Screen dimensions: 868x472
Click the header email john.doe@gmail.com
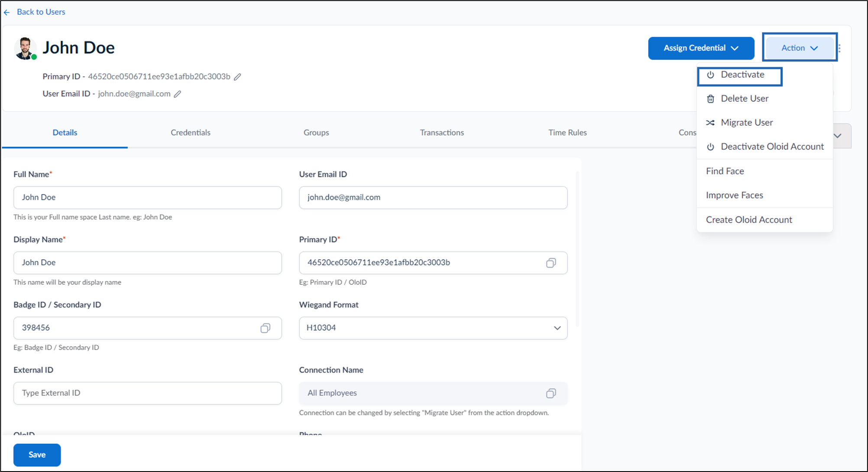click(x=134, y=94)
